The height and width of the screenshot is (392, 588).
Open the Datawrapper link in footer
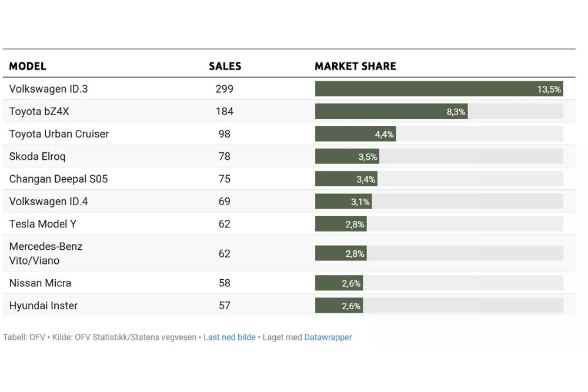point(328,337)
